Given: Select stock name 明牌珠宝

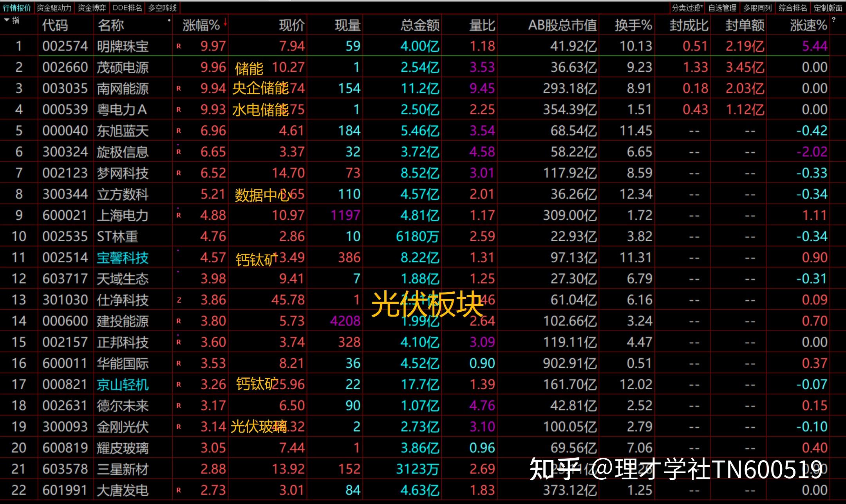Looking at the screenshot, I should [x=123, y=46].
